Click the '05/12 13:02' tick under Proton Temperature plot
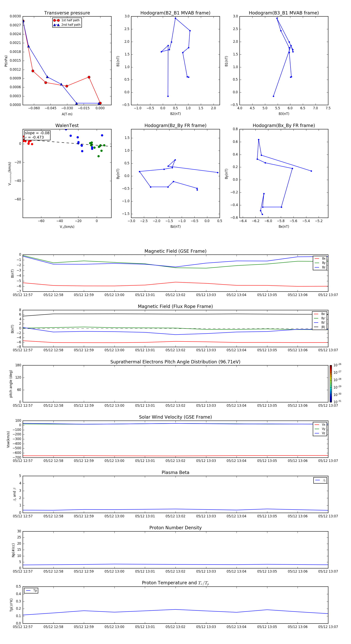The height and width of the screenshot is (644, 351). (x=175, y=627)
